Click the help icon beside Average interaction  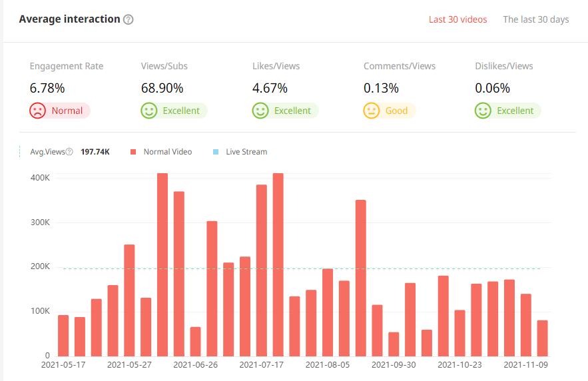point(129,19)
